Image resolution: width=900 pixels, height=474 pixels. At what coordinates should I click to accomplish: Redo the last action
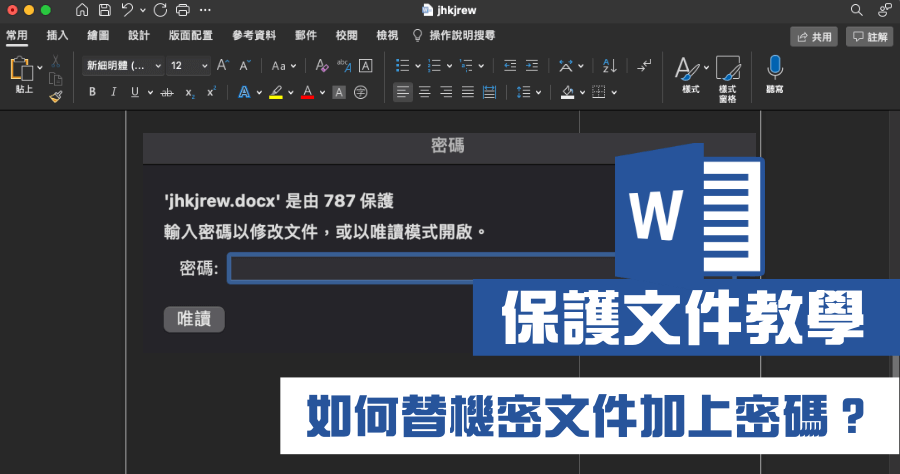coord(160,10)
